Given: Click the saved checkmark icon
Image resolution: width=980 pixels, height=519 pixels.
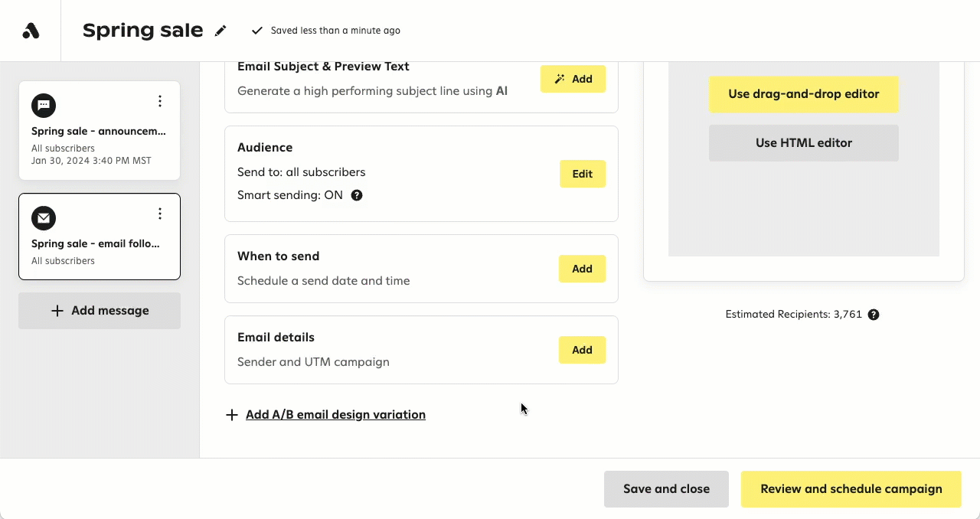Looking at the screenshot, I should pyautogui.click(x=257, y=31).
